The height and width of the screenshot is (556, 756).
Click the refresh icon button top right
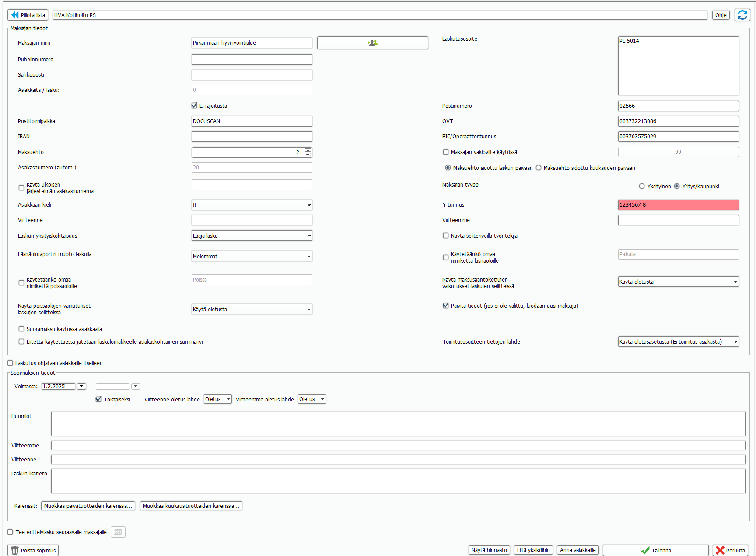pyautogui.click(x=742, y=15)
